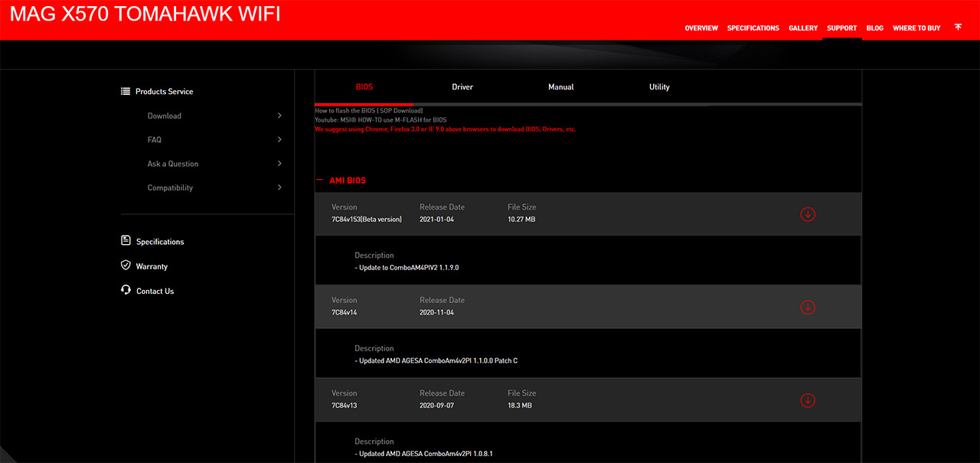Collapse the AMI BIOS section
The width and height of the screenshot is (980, 463).
319,181
